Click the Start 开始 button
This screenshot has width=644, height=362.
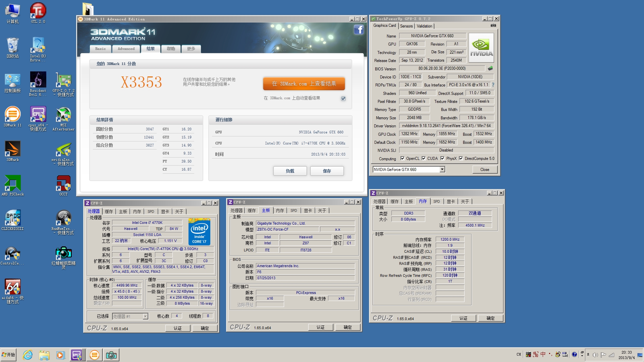[x=9, y=355]
